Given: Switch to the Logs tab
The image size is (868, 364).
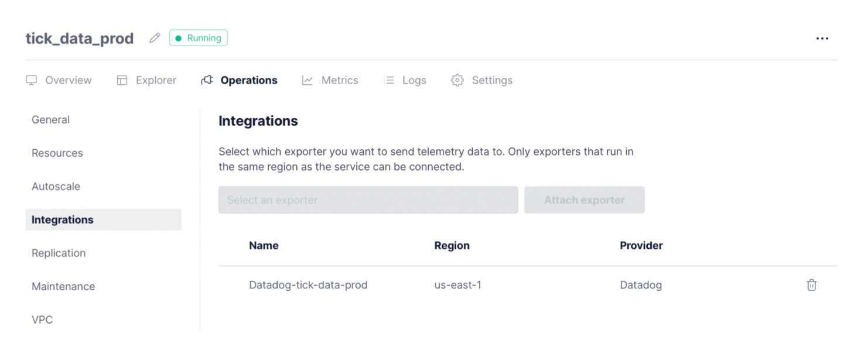Looking at the screenshot, I should (414, 80).
